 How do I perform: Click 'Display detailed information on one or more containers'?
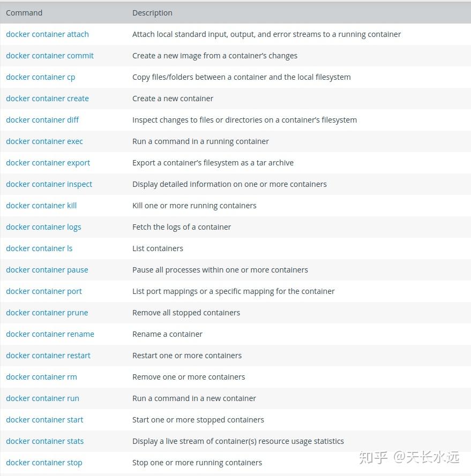pyautogui.click(x=230, y=185)
